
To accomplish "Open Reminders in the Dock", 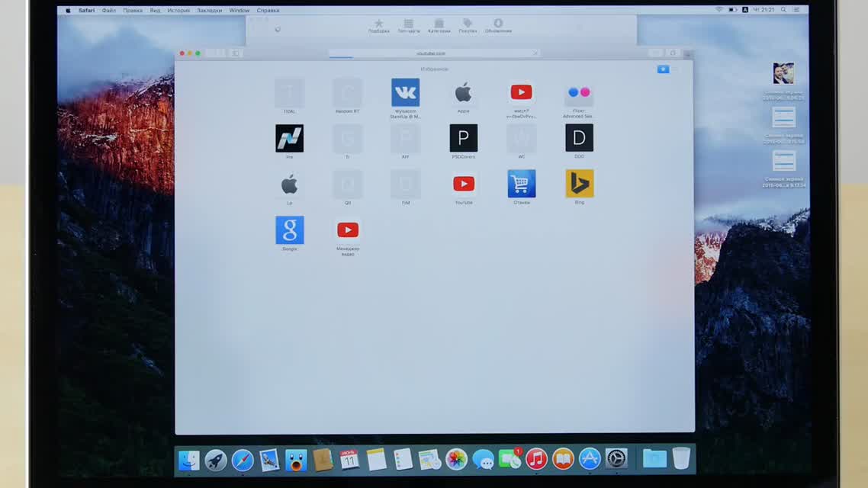I will point(403,460).
